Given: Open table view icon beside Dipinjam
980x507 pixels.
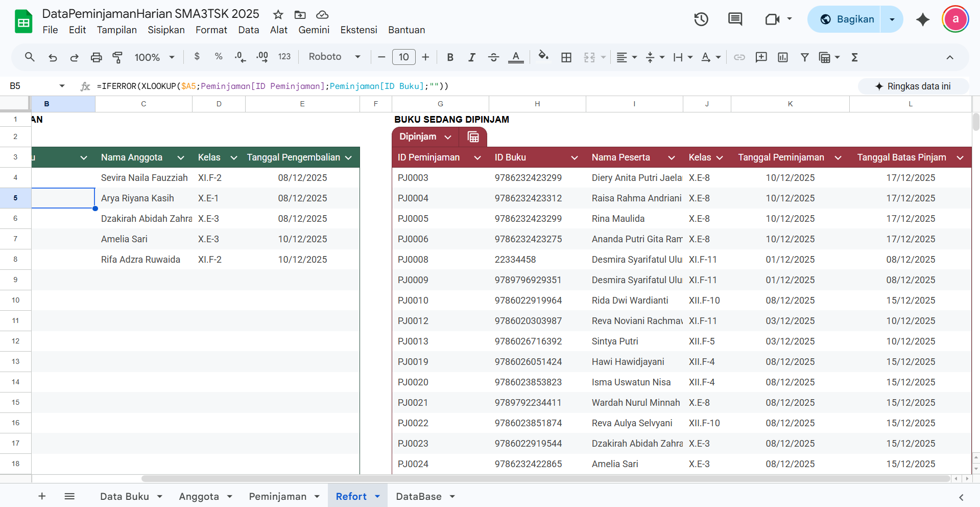Looking at the screenshot, I should pos(473,137).
